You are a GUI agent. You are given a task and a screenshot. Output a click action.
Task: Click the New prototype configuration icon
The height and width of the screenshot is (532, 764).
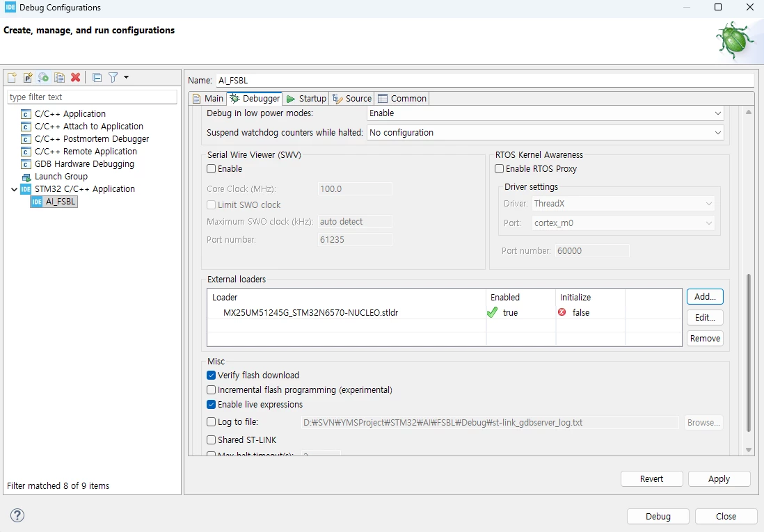coord(28,77)
